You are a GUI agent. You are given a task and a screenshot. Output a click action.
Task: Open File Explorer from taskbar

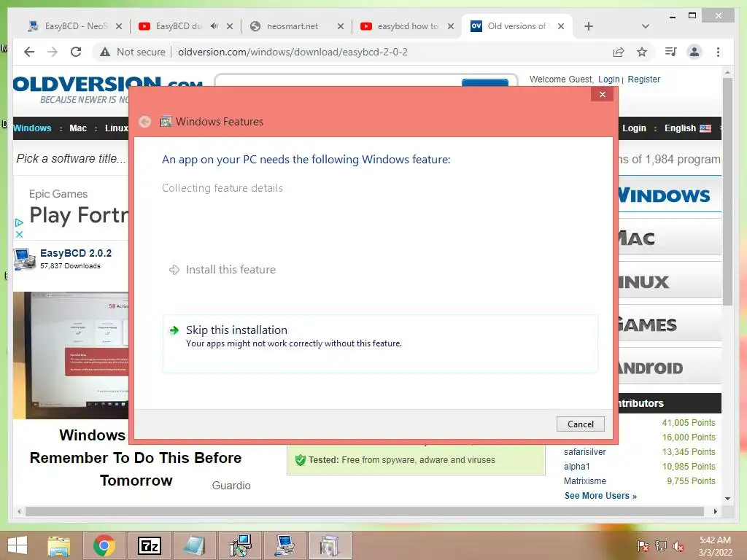point(59,545)
